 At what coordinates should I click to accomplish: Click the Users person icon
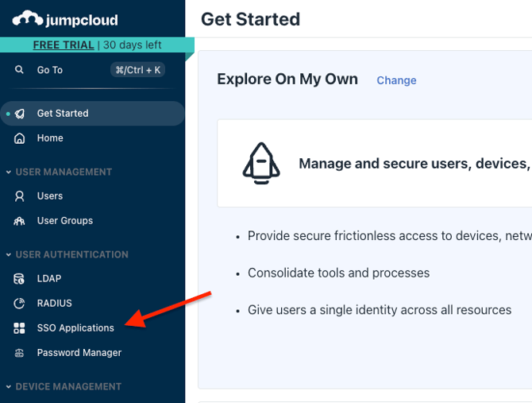tap(19, 196)
